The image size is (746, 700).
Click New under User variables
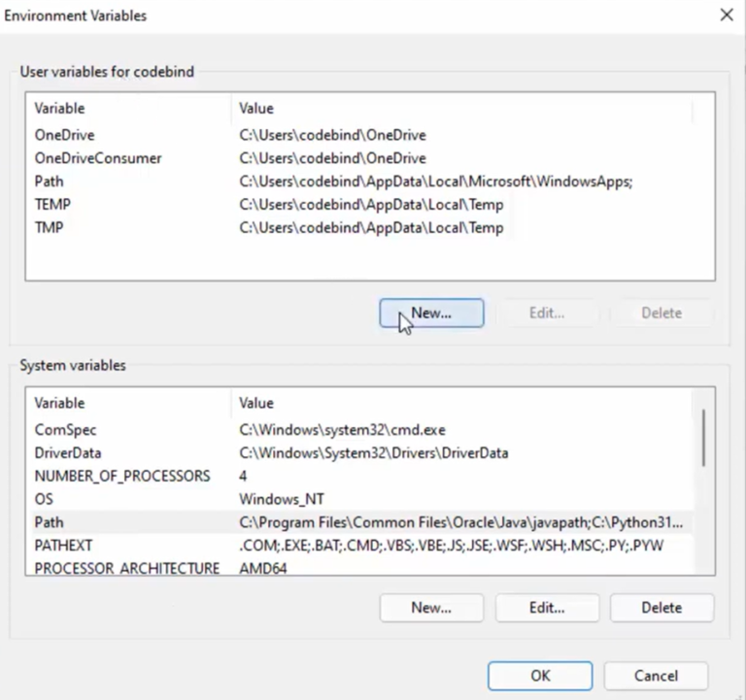point(431,314)
